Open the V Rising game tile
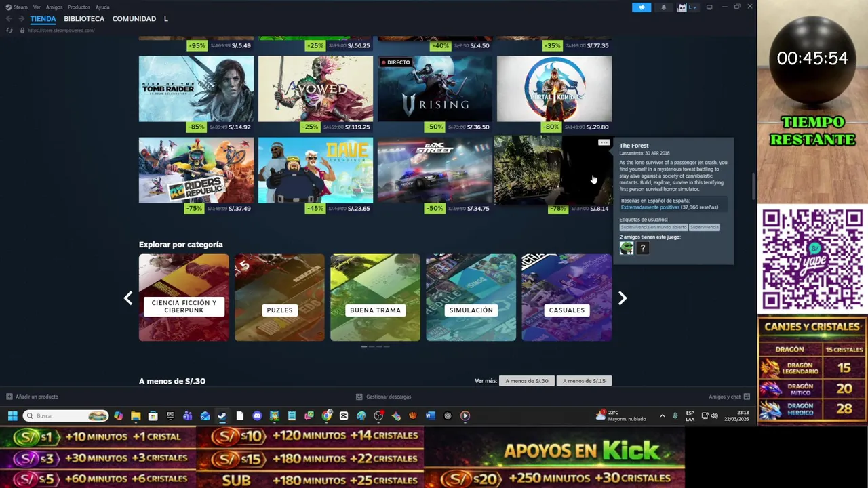868x488 pixels. [435, 89]
